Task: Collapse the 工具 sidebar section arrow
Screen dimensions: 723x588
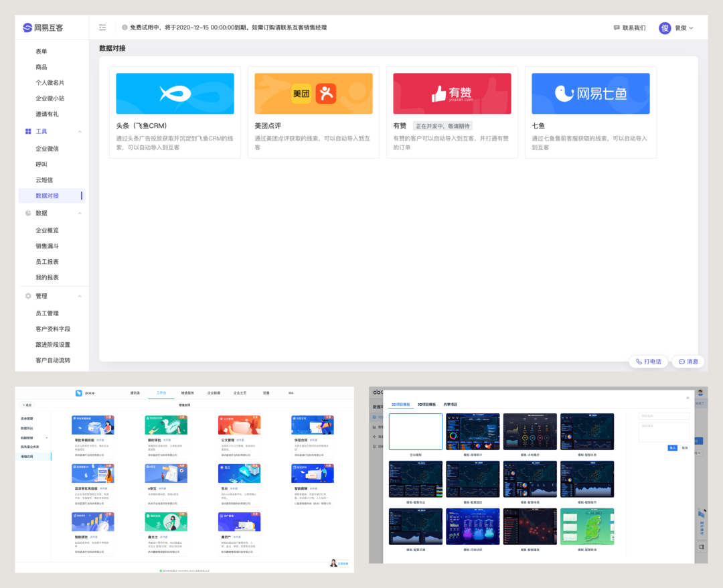Action: tap(80, 131)
